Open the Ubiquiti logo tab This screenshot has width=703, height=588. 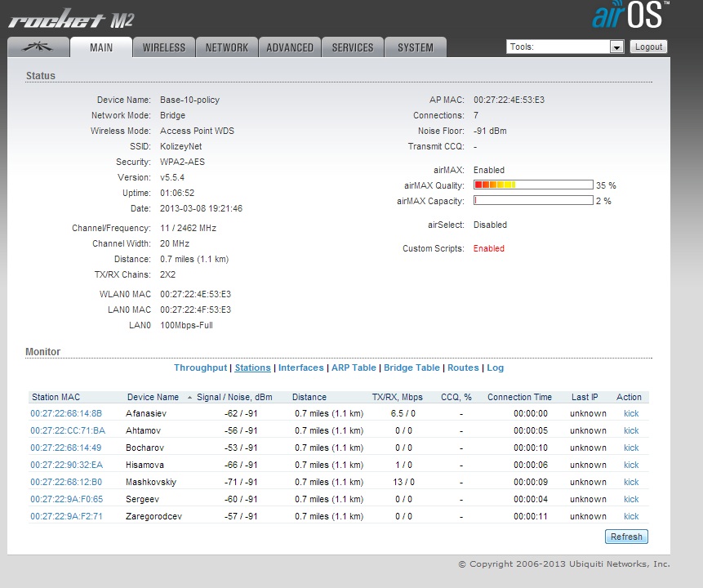tap(38, 47)
